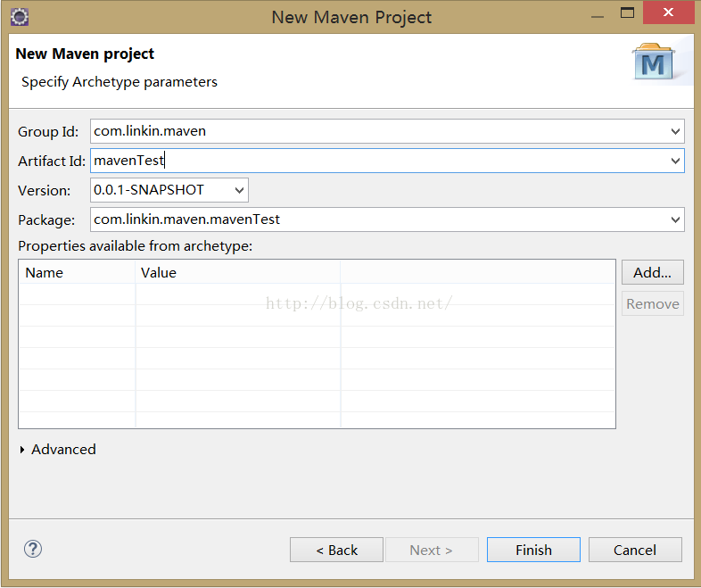Viewport: 701px width, 588px height.
Task: Click 'Properties available from archetype:' label
Action: (x=135, y=246)
